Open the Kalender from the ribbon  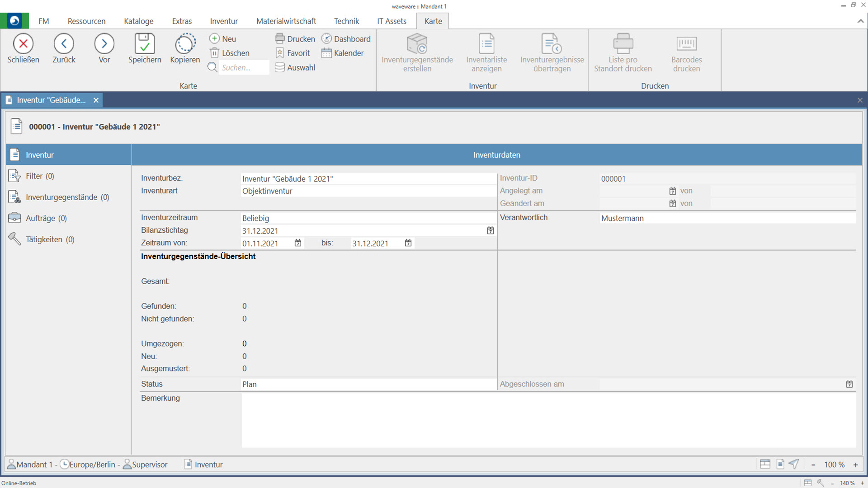pyautogui.click(x=343, y=53)
